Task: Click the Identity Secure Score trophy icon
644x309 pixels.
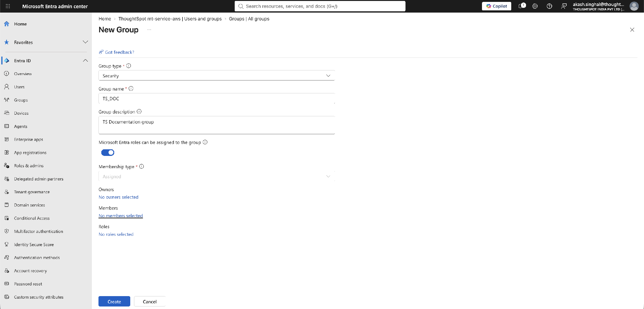Action: click(x=7, y=244)
